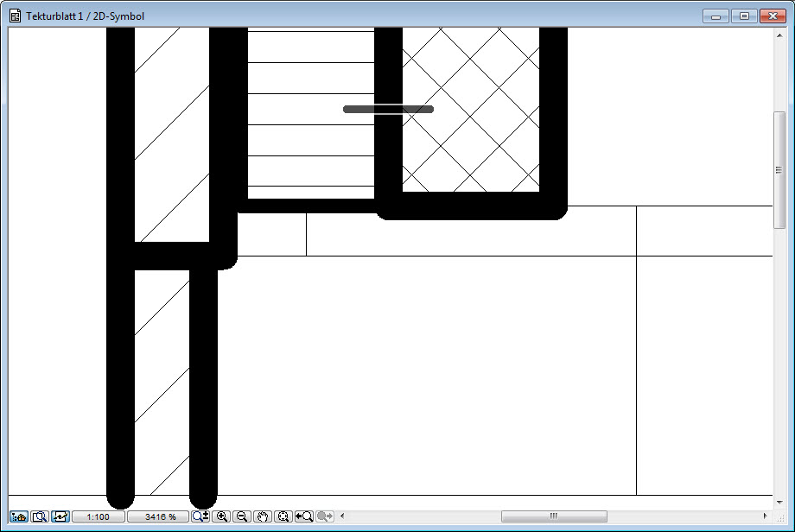Go to previous zoom view
This screenshot has width=795, height=532.
pos(303,516)
